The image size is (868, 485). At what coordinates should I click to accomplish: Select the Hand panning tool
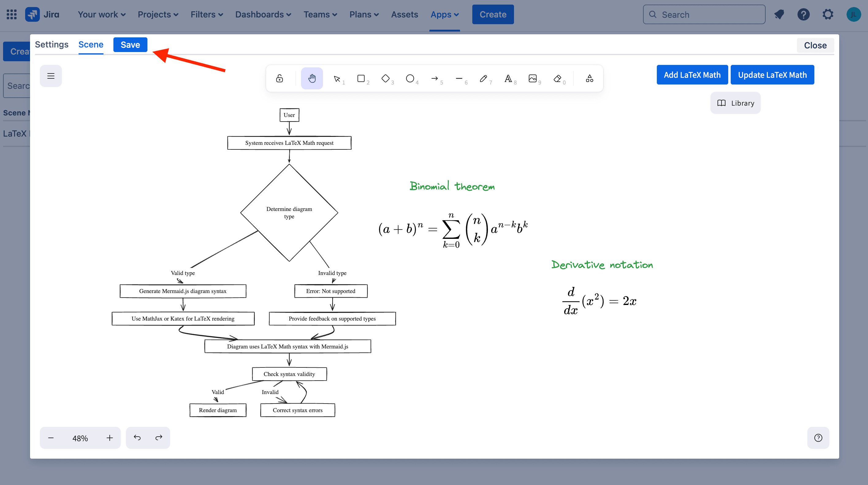pos(312,78)
